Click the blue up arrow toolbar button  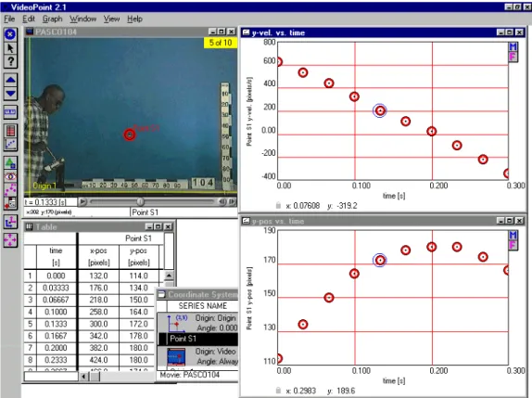pyautogui.click(x=10, y=80)
